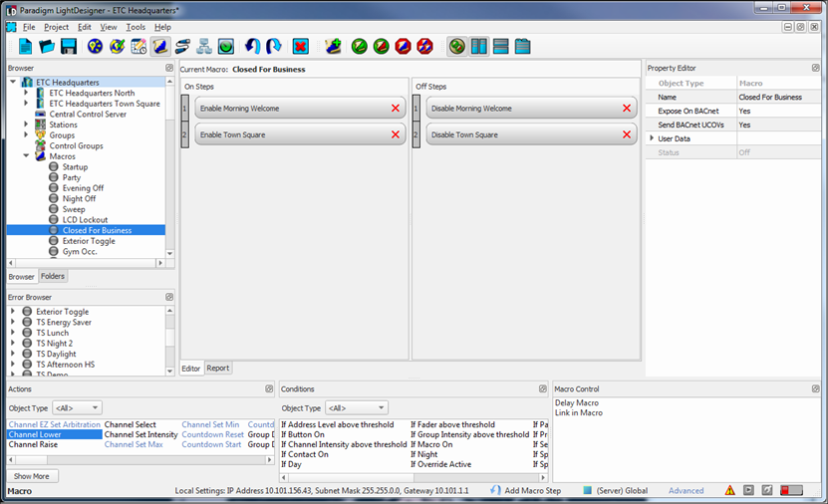The image size is (828, 504).
Task: Click the cable connector toolbar icon
Action: pos(182,47)
